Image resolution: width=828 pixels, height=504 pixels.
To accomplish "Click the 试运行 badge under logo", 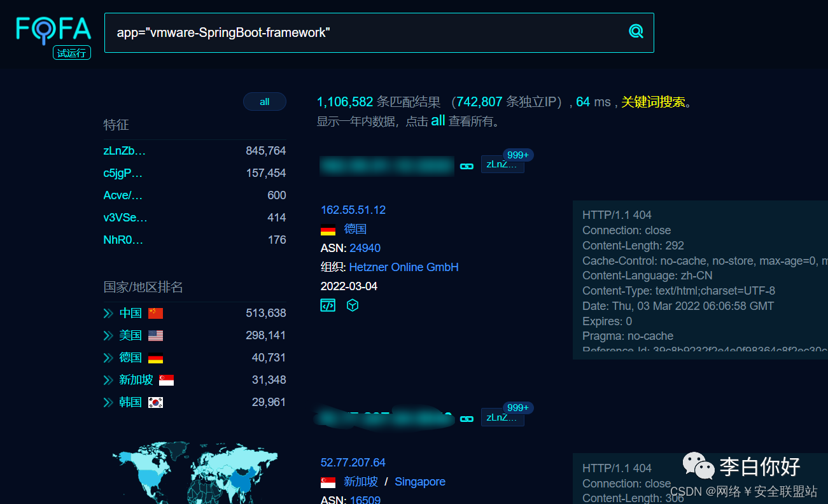I will tap(72, 53).
